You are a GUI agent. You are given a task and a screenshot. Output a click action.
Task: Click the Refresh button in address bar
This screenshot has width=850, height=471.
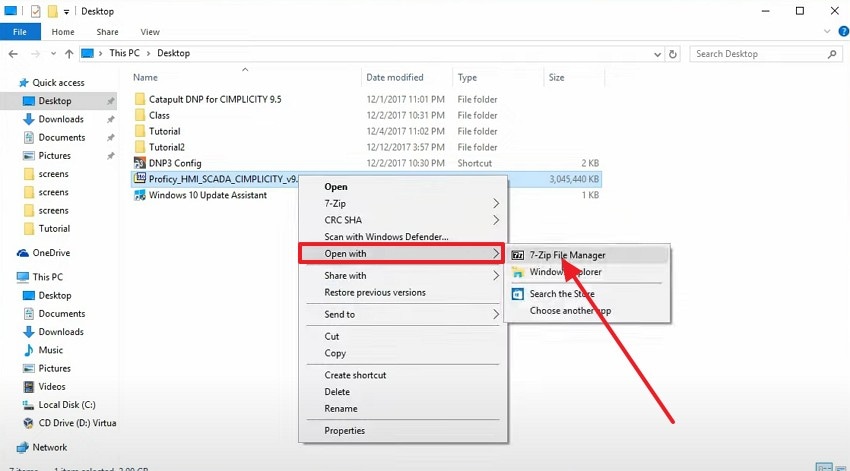click(x=673, y=54)
